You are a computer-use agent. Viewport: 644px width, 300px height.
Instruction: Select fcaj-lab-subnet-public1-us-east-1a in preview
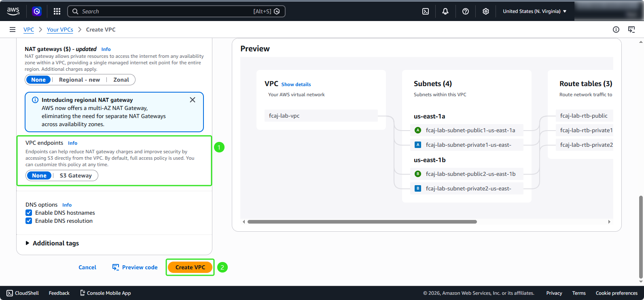coord(467,130)
